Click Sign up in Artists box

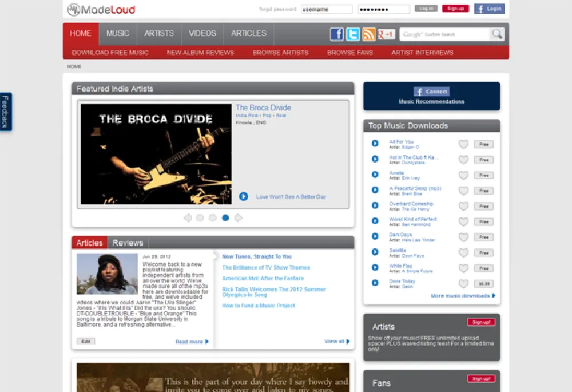481,322
